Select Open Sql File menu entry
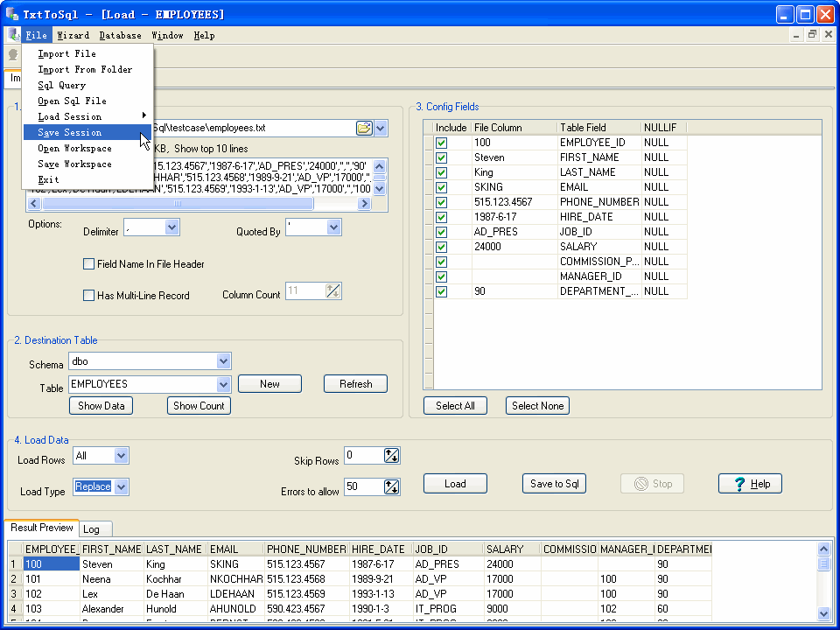Screen dimensions: 840x630 point(87,101)
